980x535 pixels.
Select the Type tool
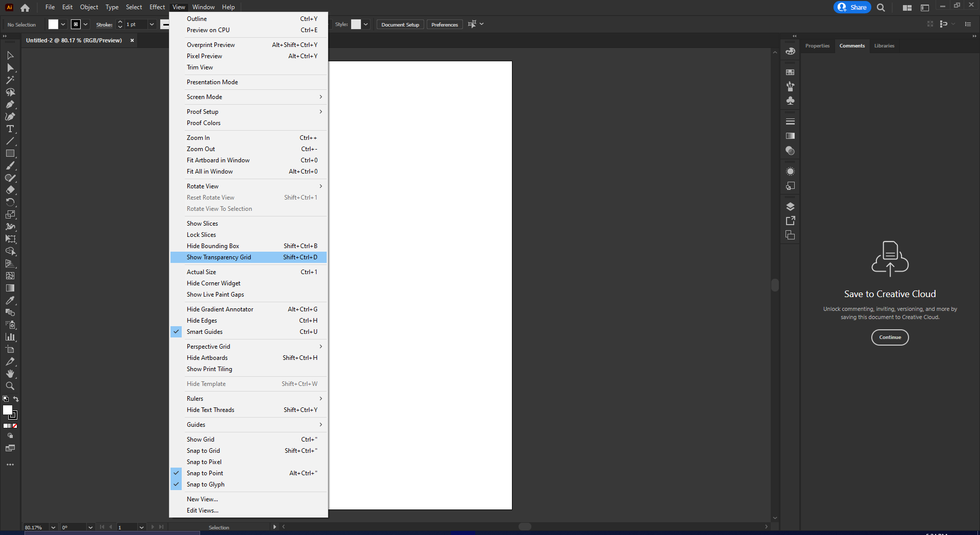point(10,129)
